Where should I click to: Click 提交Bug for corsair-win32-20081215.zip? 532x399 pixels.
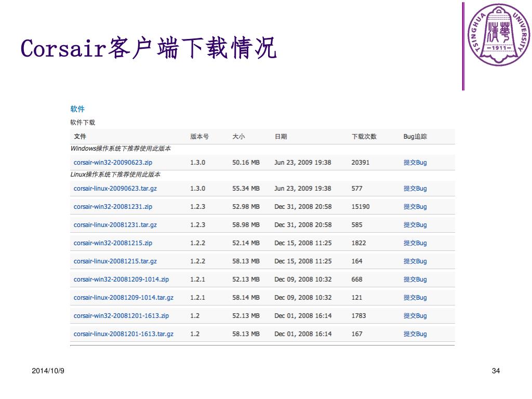[x=415, y=243]
